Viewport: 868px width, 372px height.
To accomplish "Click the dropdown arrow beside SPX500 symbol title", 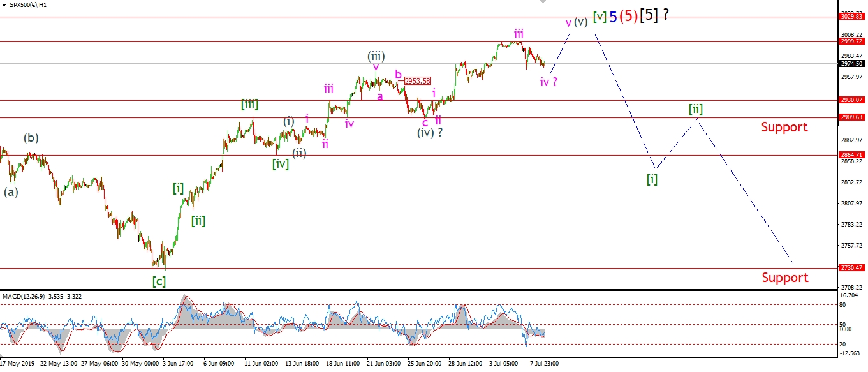I will coord(4,5).
